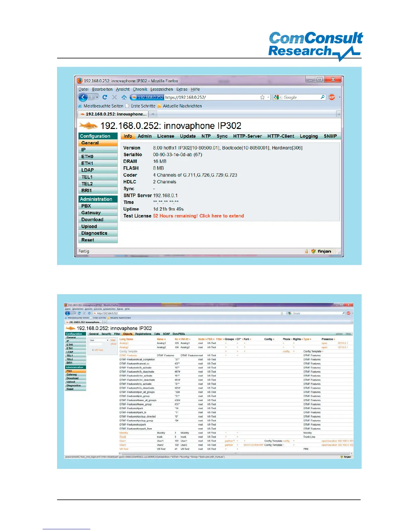Switch to Admin tab on Info page

144,136
